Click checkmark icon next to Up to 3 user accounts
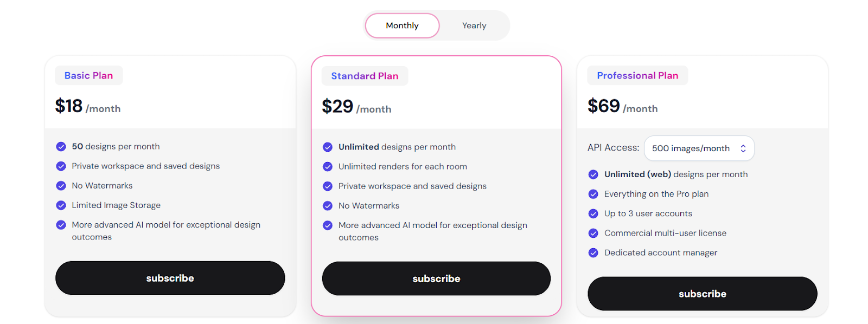Image resolution: width=868 pixels, height=324 pixels. pos(593,213)
